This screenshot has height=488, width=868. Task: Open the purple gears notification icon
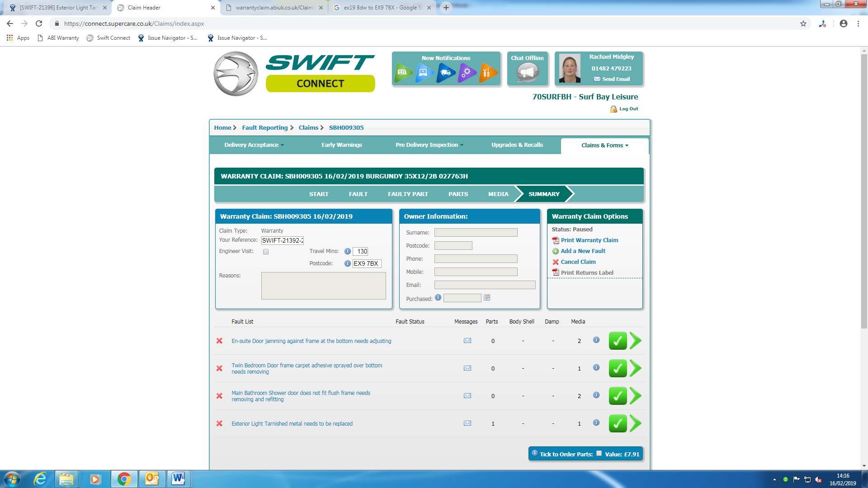(467, 73)
